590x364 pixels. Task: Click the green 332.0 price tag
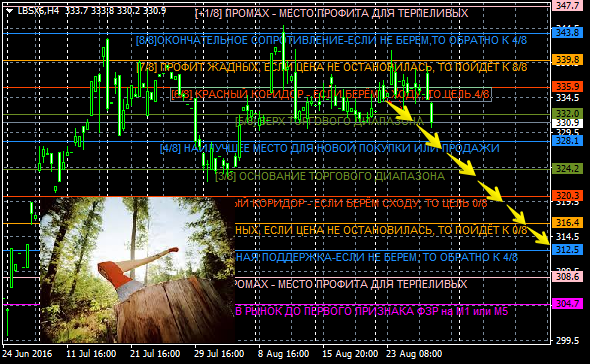click(568, 113)
